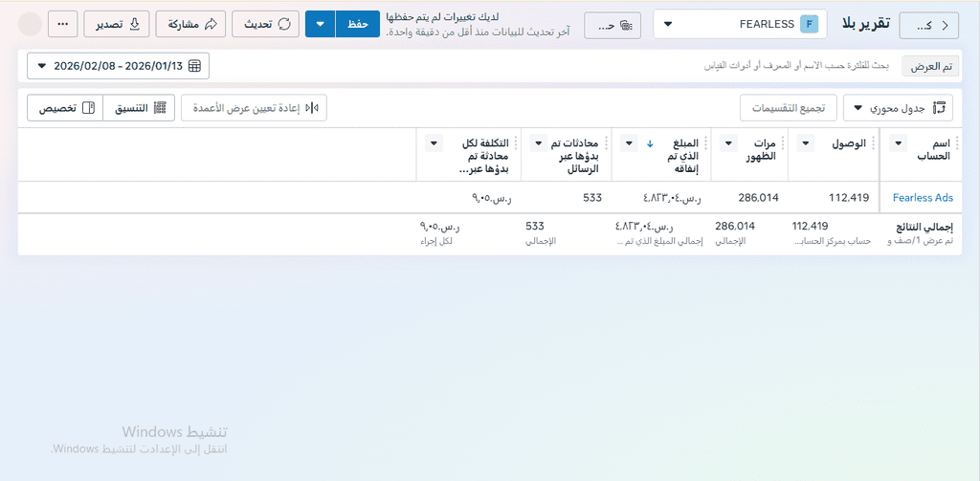
Task: Open the Format (التنسيق) panel
Action: pyautogui.click(x=138, y=108)
